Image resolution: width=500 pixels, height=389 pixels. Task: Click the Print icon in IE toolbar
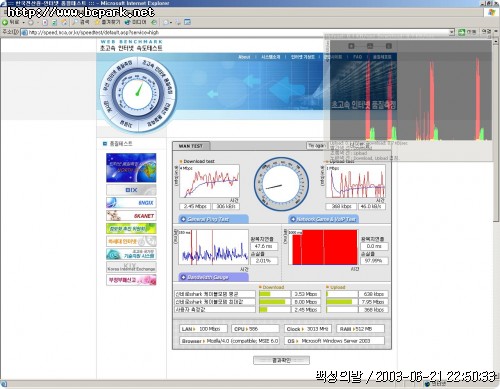point(178,22)
